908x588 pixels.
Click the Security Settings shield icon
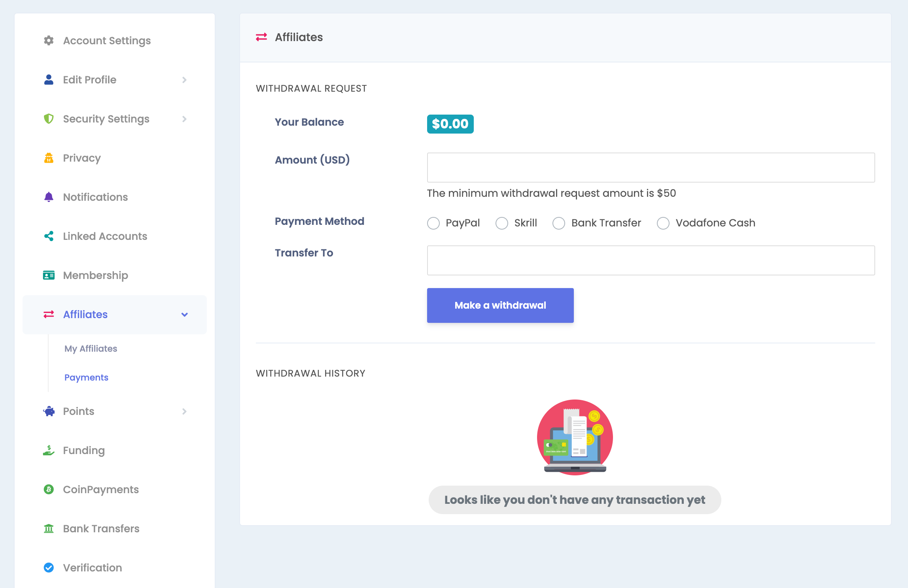tap(49, 119)
